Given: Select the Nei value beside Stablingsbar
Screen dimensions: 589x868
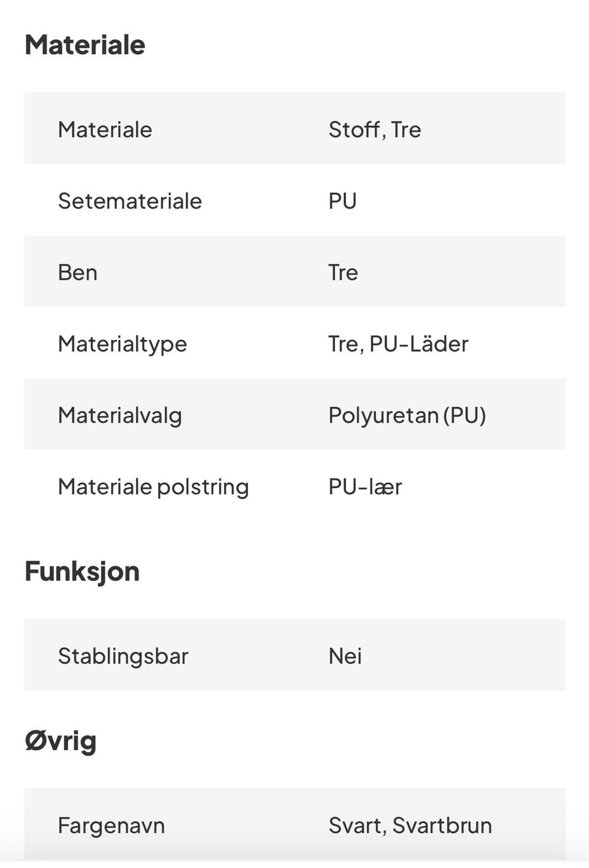Looking at the screenshot, I should (x=345, y=656).
